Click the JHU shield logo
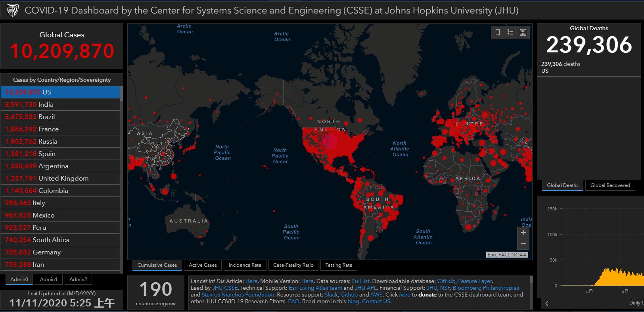This screenshot has height=312, width=644. coord(13,10)
